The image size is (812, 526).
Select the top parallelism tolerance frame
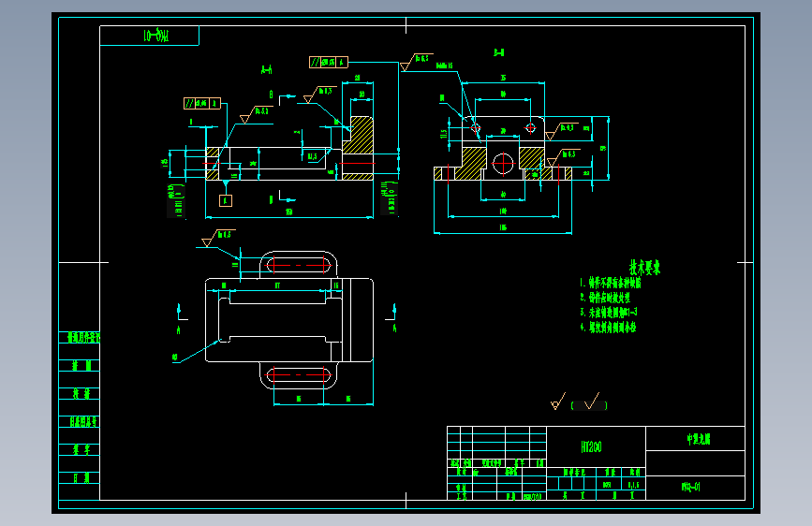click(329, 62)
